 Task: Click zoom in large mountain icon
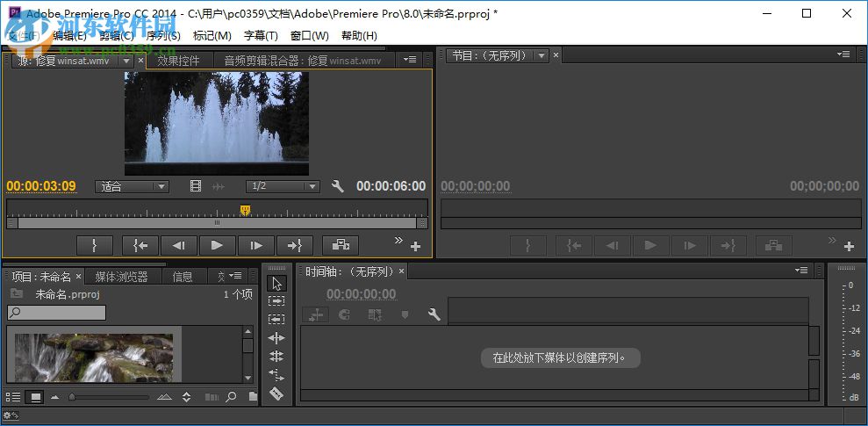coord(164,397)
